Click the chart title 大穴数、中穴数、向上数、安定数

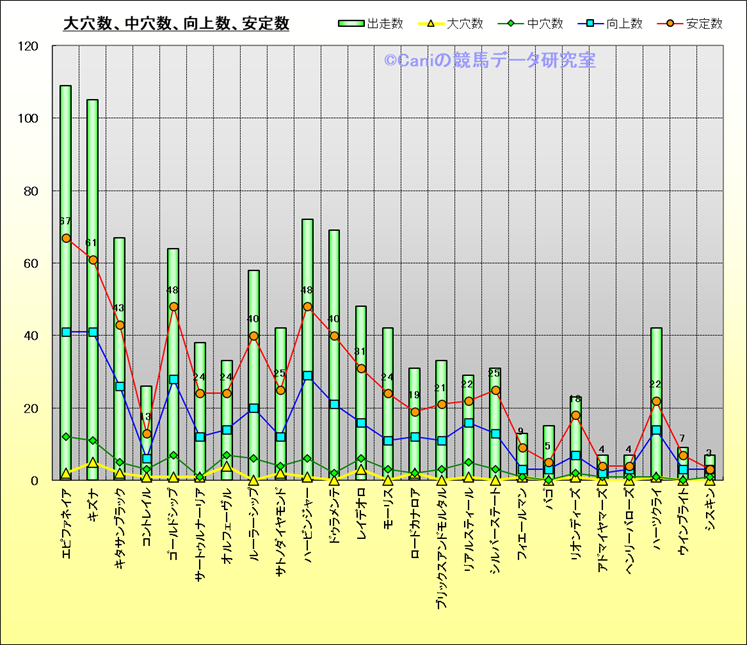[176, 23]
